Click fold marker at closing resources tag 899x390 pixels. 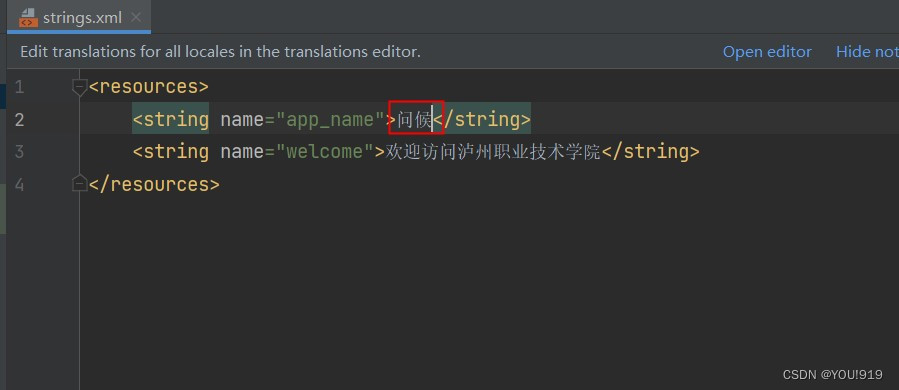click(79, 184)
